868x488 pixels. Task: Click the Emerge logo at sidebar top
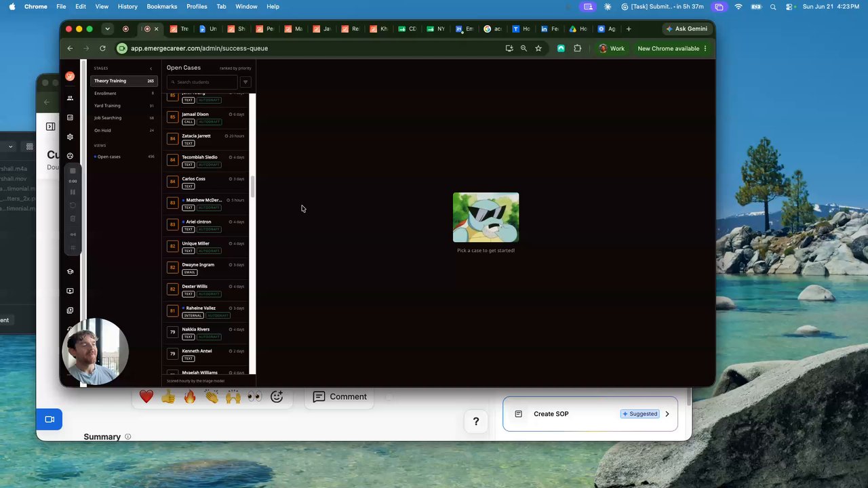[70, 77]
